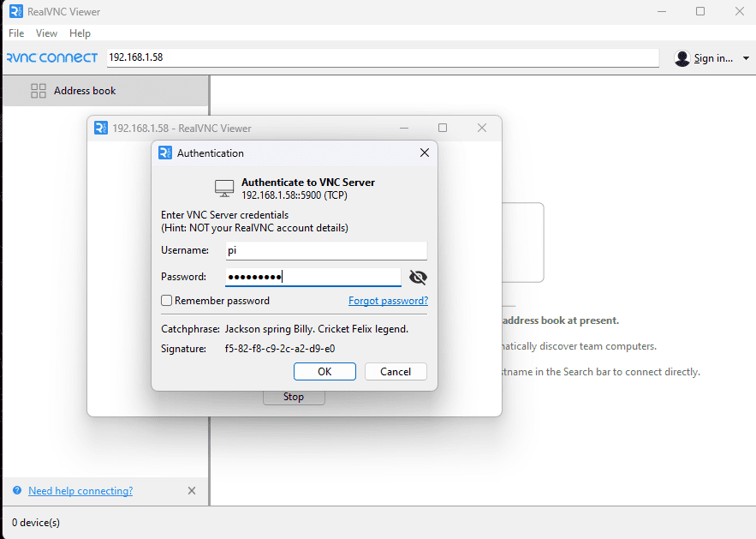Confirm credentials with OK
756x539 pixels.
pos(324,371)
